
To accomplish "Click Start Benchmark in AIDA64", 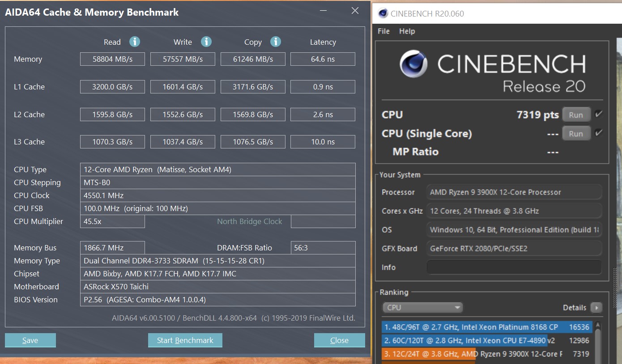I will pyautogui.click(x=185, y=340).
